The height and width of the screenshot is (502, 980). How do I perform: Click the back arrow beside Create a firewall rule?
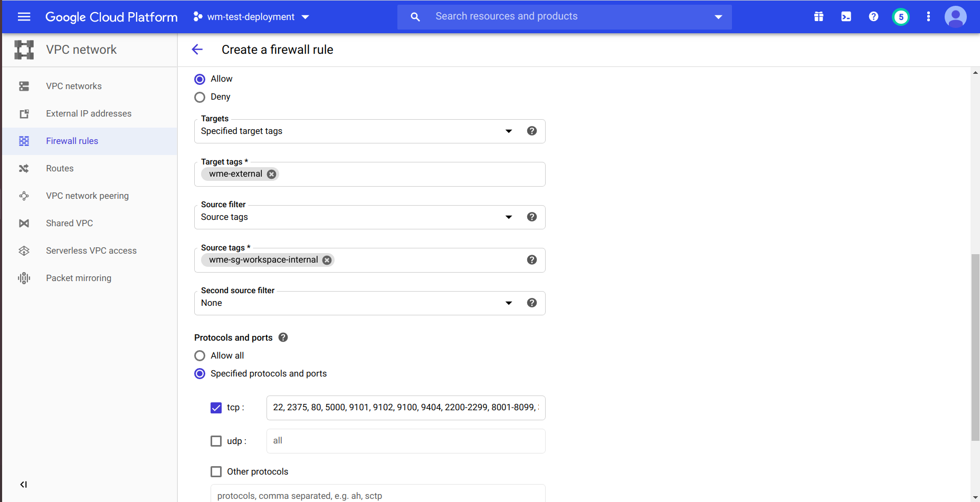(x=197, y=50)
